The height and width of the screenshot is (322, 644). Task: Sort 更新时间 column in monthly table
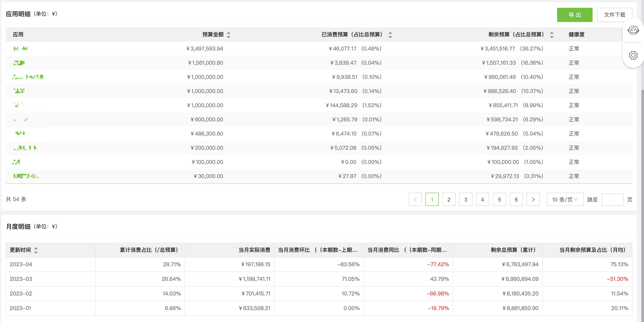pyautogui.click(x=36, y=250)
